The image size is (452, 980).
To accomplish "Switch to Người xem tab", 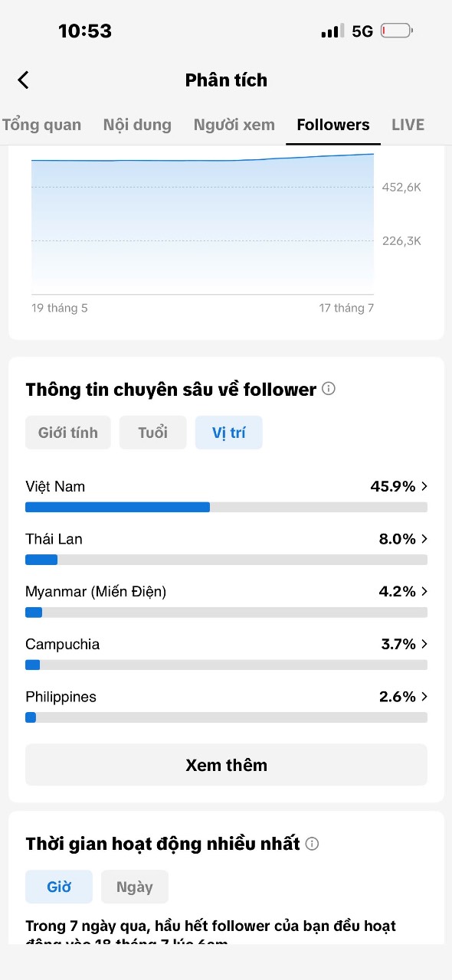I will pyautogui.click(x=234, y=125).
